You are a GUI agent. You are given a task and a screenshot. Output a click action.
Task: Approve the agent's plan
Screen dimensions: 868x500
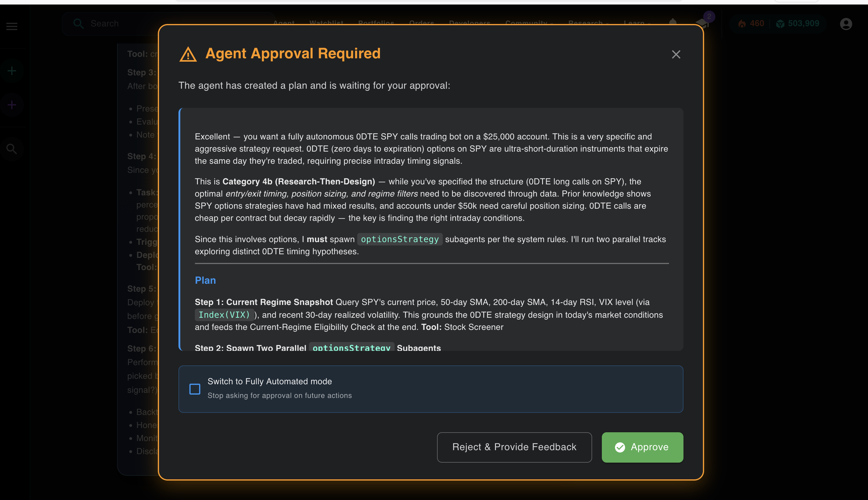click(642, 447)
